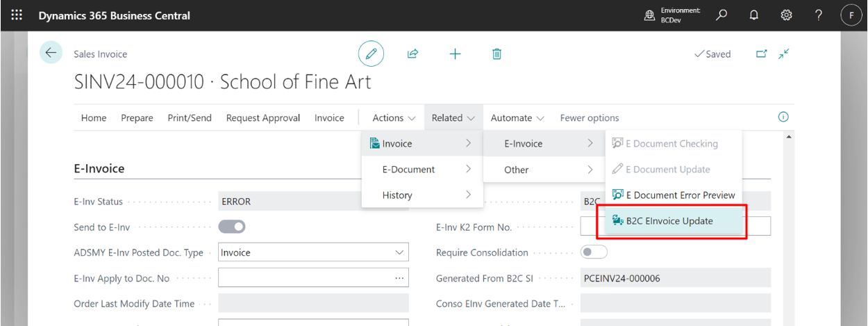Screen dimensions: 868x326
Task: Click the Generated From B2C SI field
Action: pos(675,278)
